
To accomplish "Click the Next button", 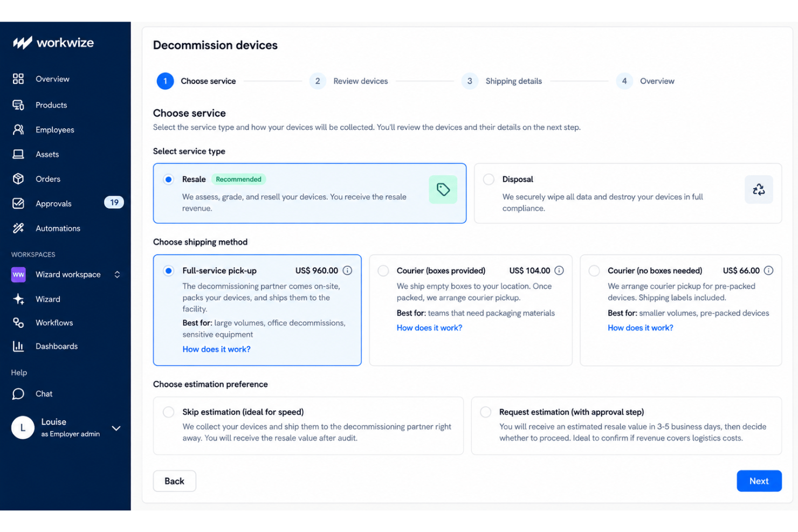I will 759,481.
